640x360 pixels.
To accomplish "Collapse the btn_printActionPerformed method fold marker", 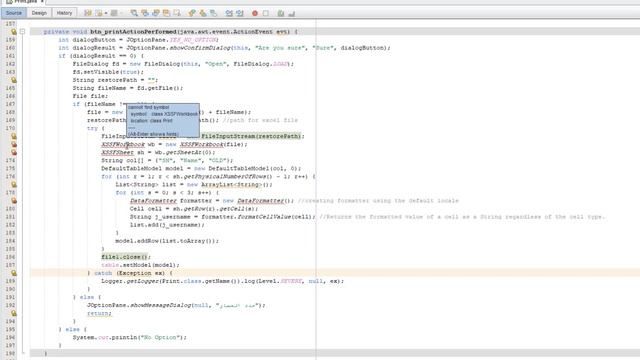I will tap(23, 31).
